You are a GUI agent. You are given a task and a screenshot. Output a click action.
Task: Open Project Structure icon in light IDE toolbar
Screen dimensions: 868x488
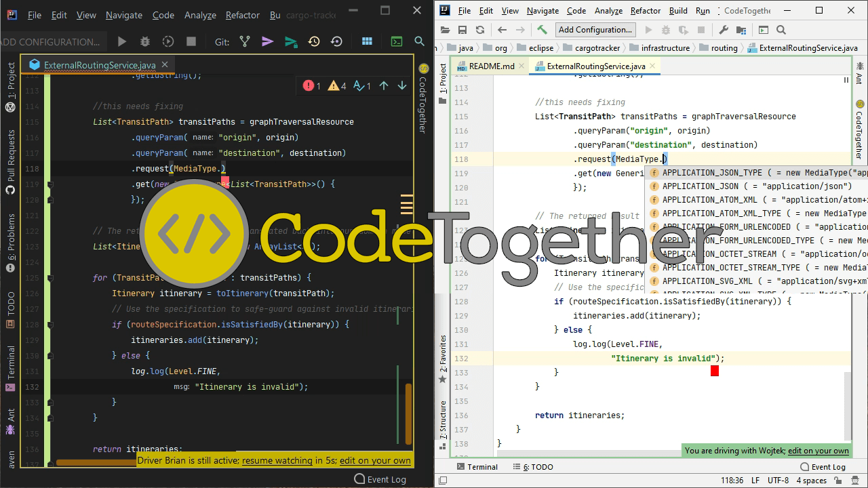741,30
